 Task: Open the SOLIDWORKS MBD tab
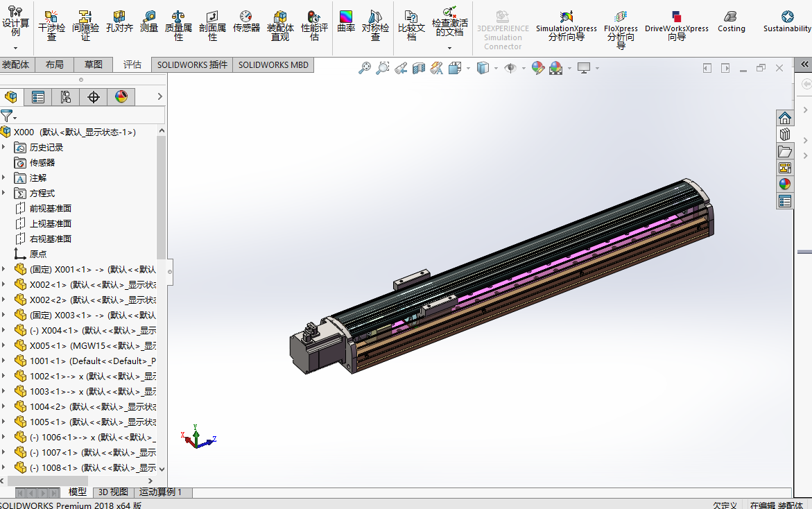point(273,64)
